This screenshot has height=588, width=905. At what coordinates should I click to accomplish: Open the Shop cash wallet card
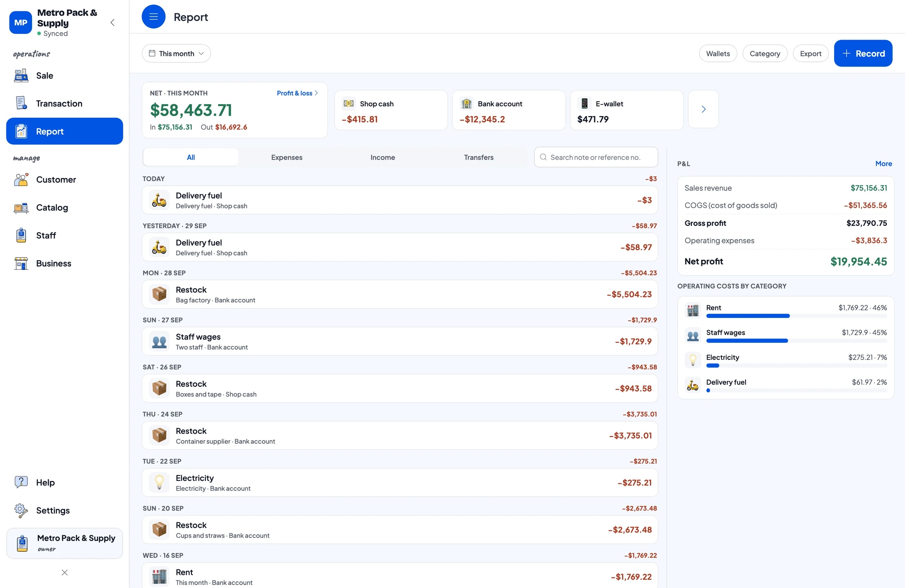click(391, 110)
